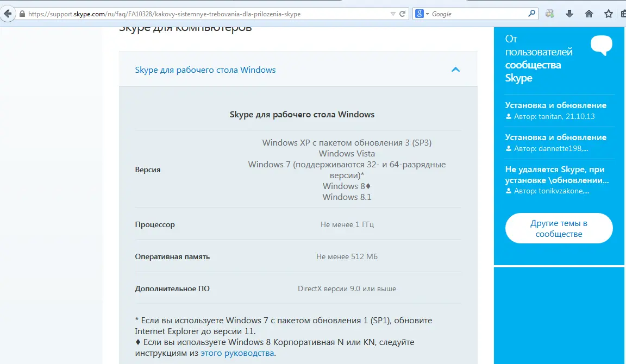
Task: Select 'Не менее 512 МБ' value
Action: click(347, 256)
